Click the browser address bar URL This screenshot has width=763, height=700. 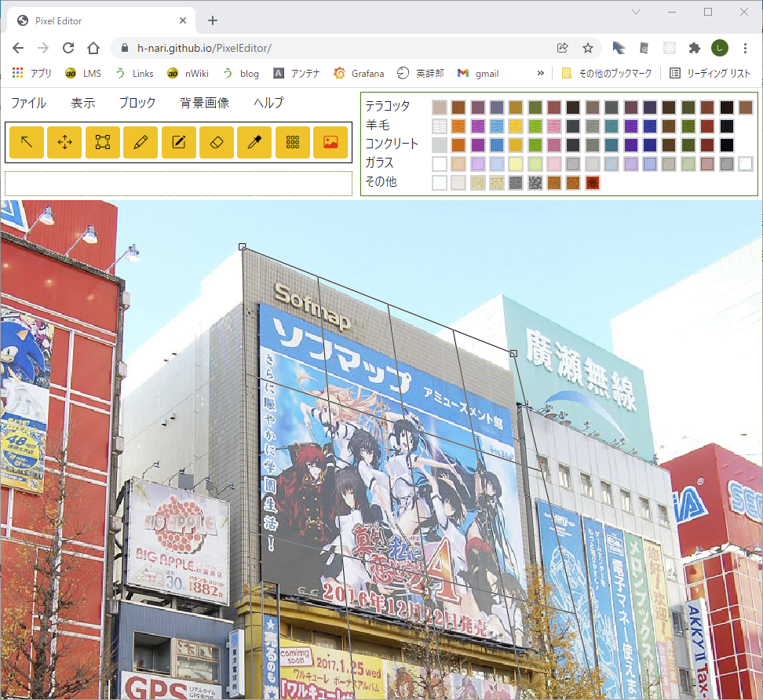click(204, 48)
